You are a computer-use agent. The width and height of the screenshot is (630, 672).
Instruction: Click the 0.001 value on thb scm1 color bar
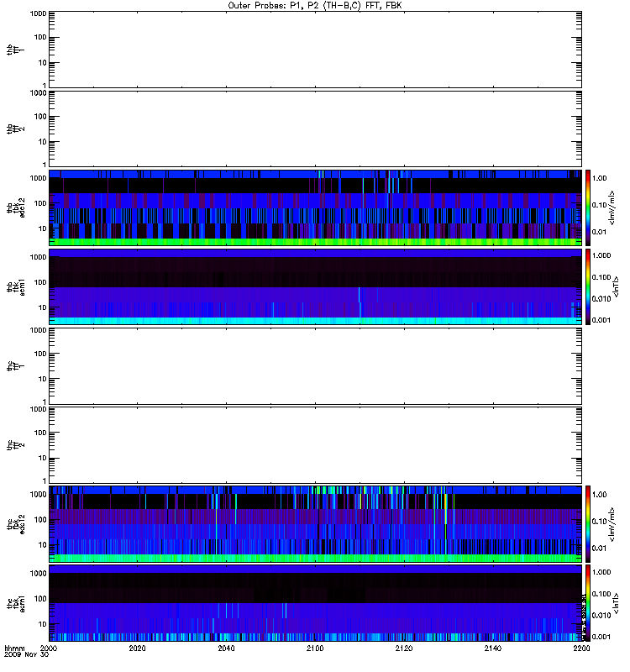(601, 320)
